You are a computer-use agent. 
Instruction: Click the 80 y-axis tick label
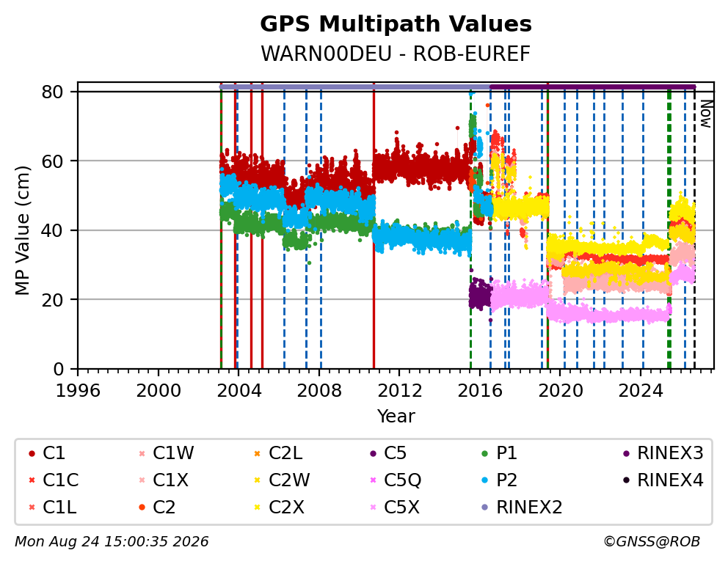click(x=52, y=92)
